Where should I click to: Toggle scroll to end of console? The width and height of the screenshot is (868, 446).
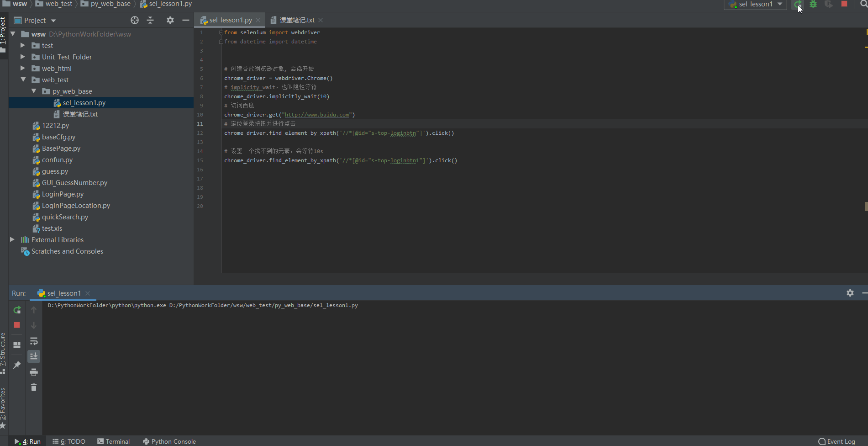coord(34,356)
